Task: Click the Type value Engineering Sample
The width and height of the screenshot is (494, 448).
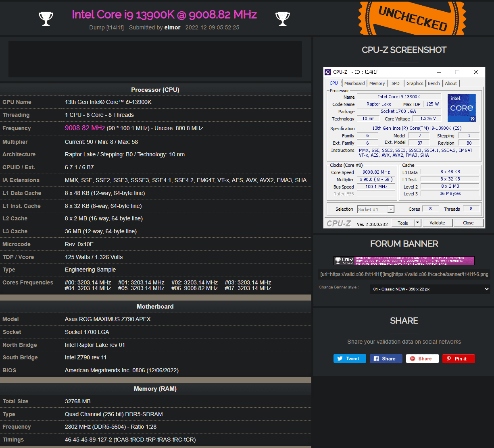Action: pyautogui.click(x=90, y=270)
